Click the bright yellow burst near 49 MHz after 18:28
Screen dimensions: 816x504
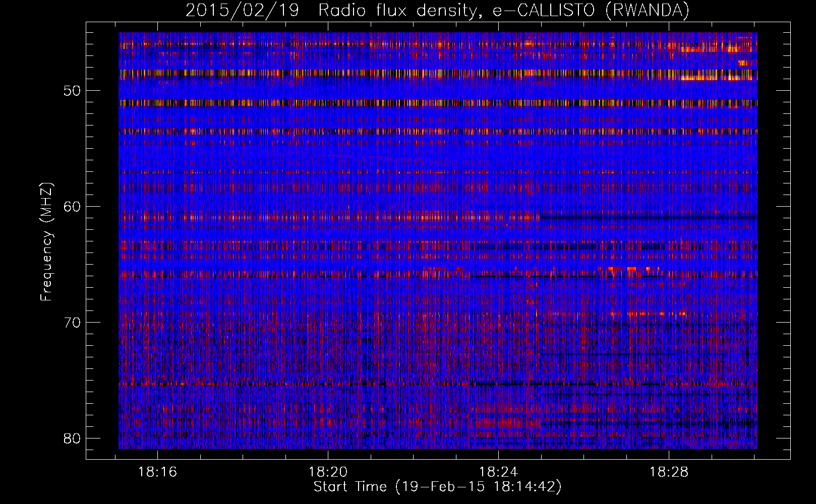tap(698, 78)
